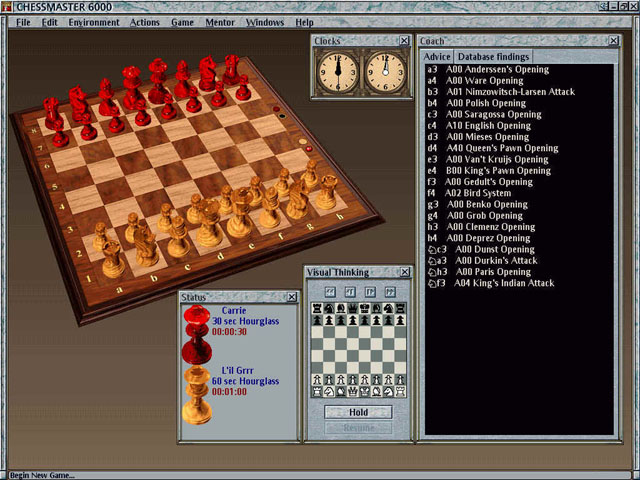
Task: Select the white knight on g1
Action: tap(298, 199)
